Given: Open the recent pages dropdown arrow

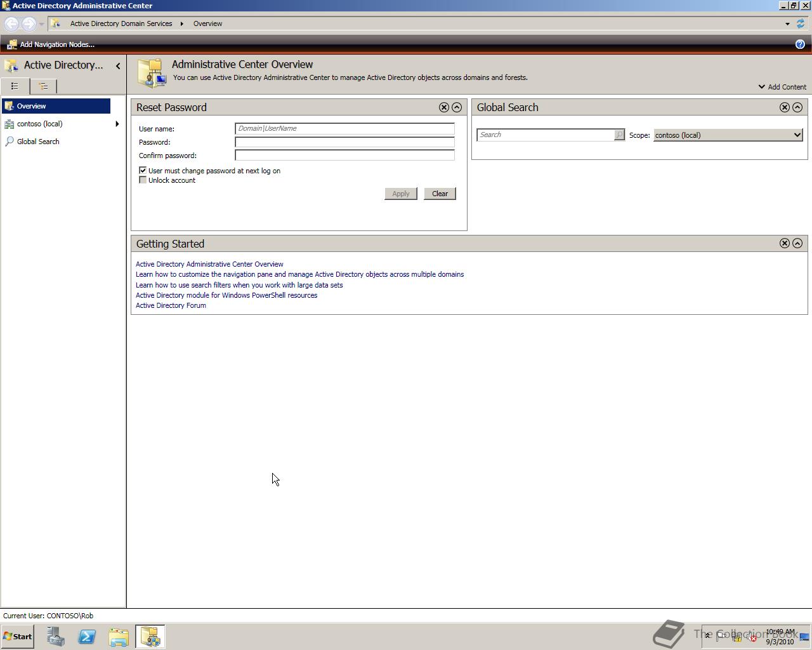Looking at the screenshot, I should [x=41, y=23].
